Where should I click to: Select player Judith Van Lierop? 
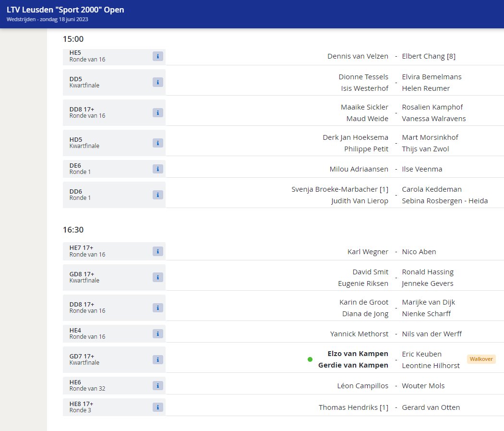click(360, 201)
